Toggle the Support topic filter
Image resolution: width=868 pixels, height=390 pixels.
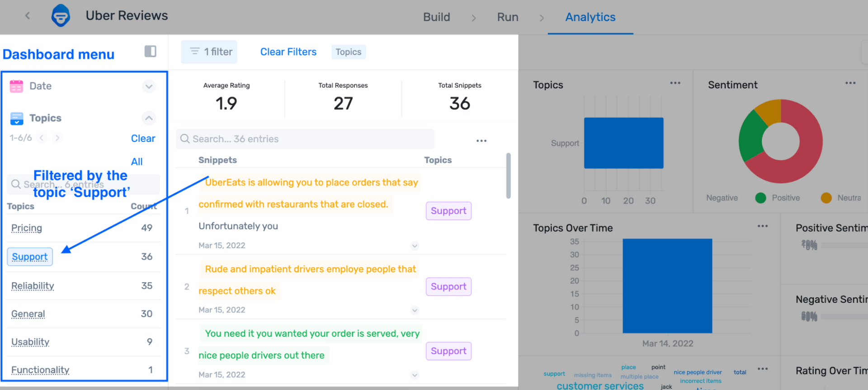(x=30, y=257)
